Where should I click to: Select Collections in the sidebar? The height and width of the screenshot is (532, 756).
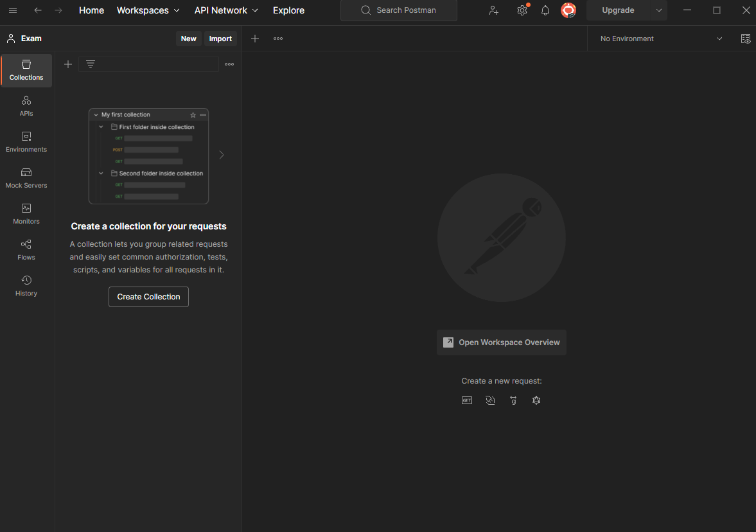[x=26, y=71]
